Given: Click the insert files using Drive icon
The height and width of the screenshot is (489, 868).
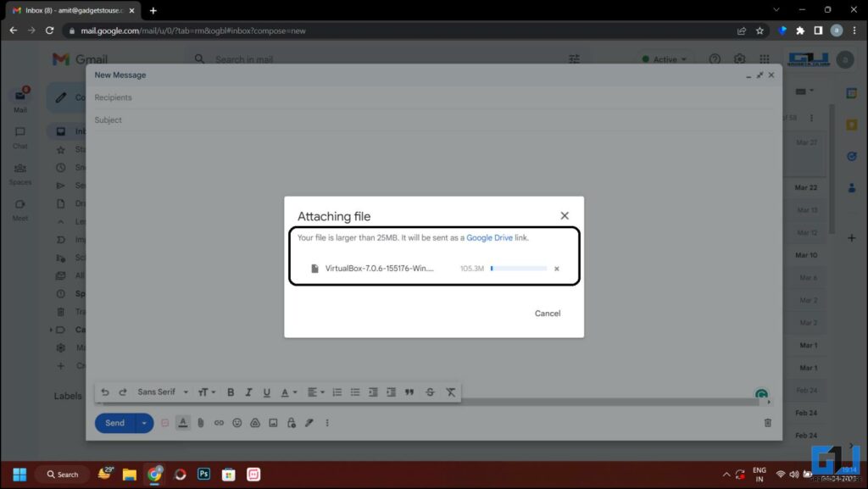Looking at the screenshot, I should 254,423.
